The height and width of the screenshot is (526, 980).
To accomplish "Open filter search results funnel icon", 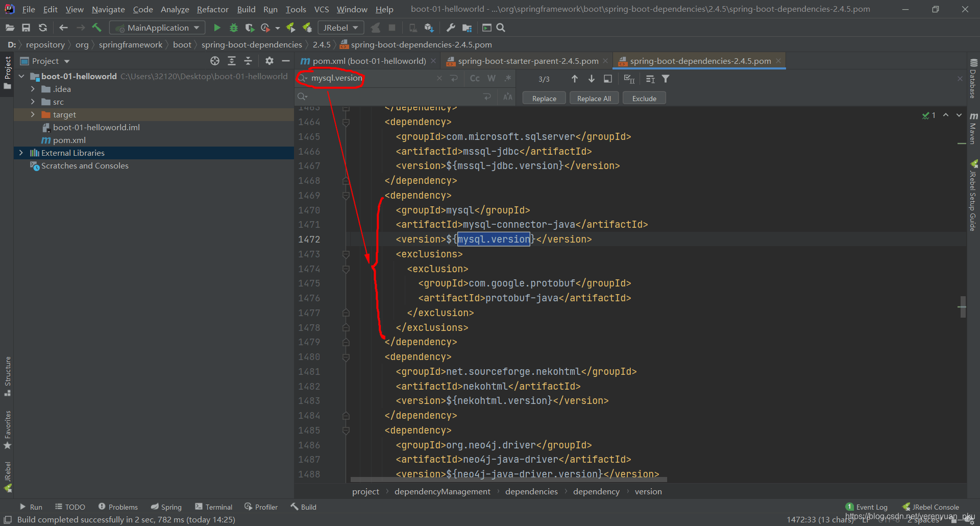I will click(666, 79).
